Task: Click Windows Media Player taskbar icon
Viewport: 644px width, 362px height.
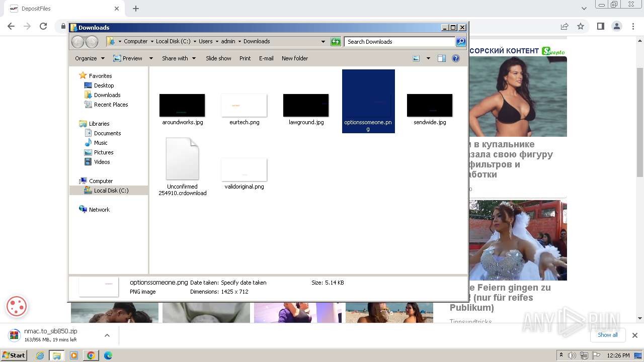Action: tap(73, 355)
